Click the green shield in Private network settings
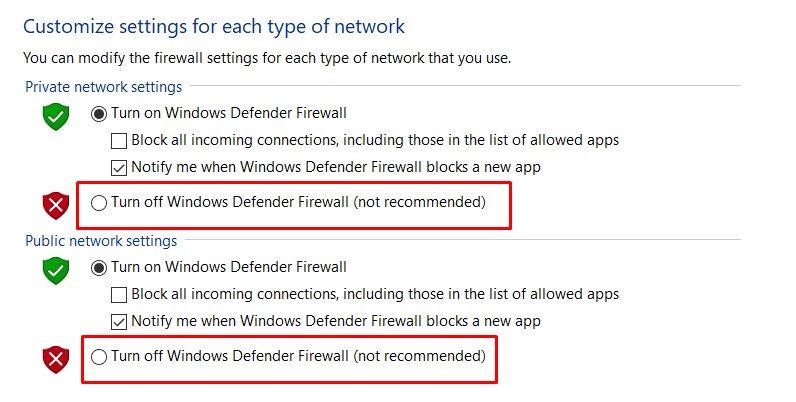 (55, 116)
